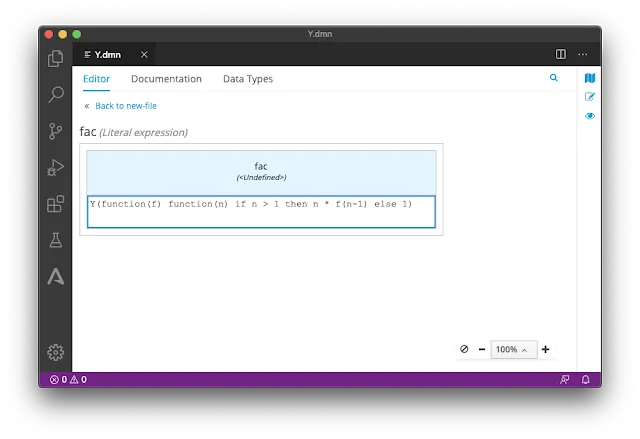The height and width of the screenshot is (439, 640).
Task: Reset zoom with the circle-slash icon
Action: coord(464,349)
